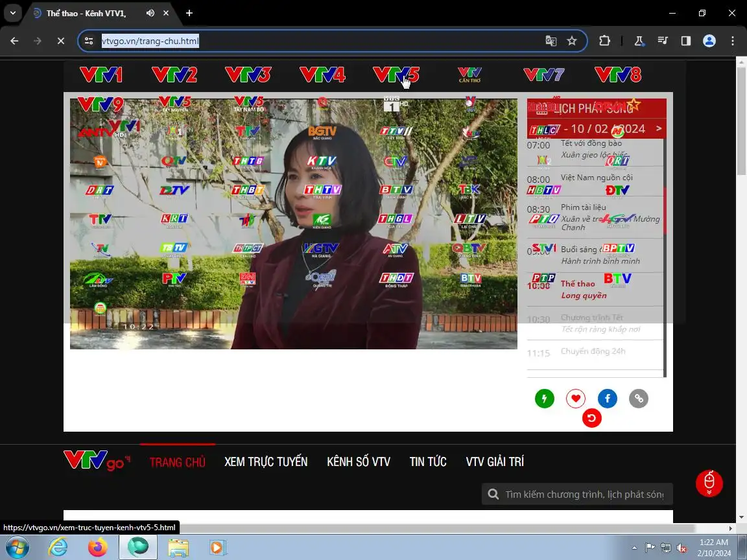This screenshot has width=747, height=560.
Task: Click the red mouse scroll-down button
Action: pyautogui.click(x=709, y=484)
